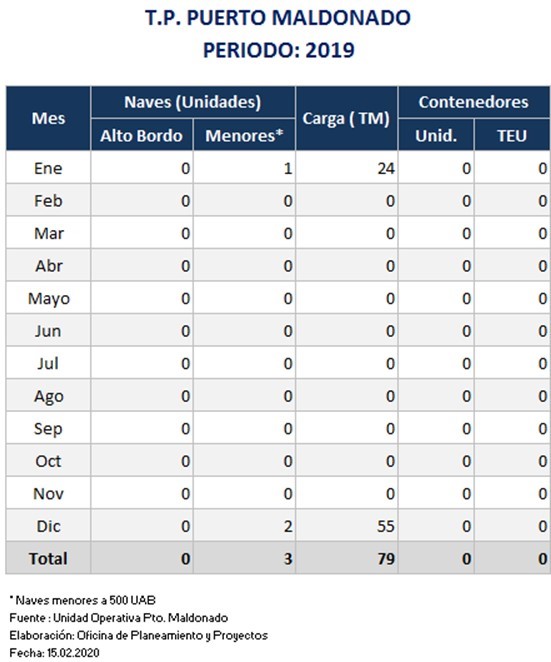The width and height of the screenshot is (551, 662).
Task: Click the Menores* column header
Action: tap(244, 135)
